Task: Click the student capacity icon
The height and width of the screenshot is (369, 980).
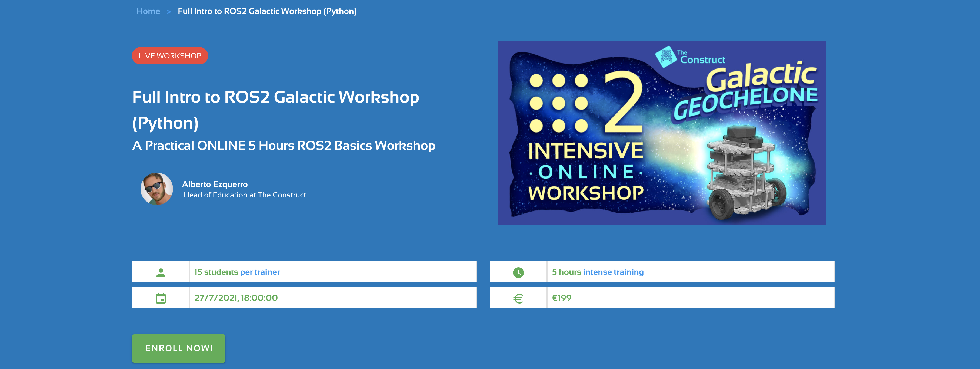Action: (161, 271)
